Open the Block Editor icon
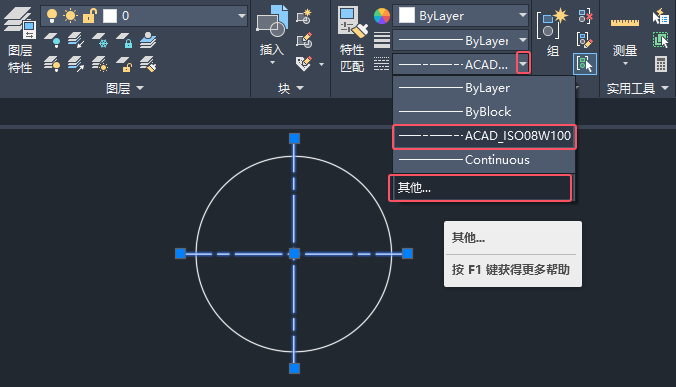The width and height of the screenshot is (676, 387). [x=304, y=40]
